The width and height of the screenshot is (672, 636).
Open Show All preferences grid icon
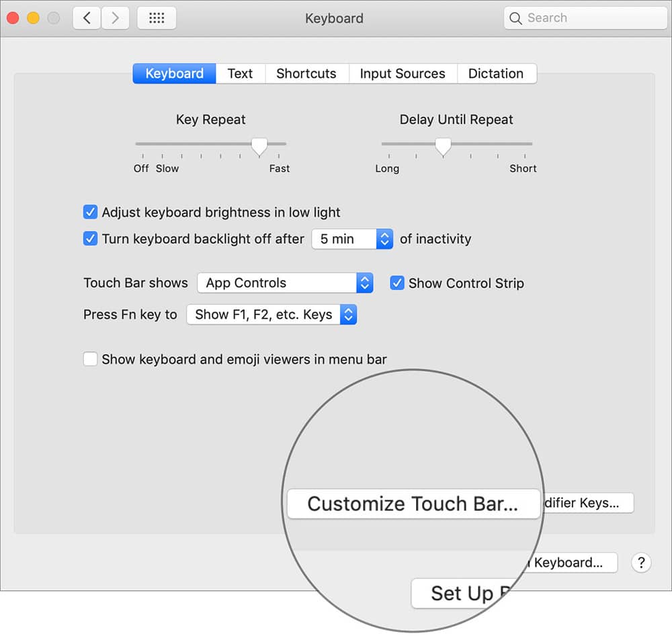[157, 18]
